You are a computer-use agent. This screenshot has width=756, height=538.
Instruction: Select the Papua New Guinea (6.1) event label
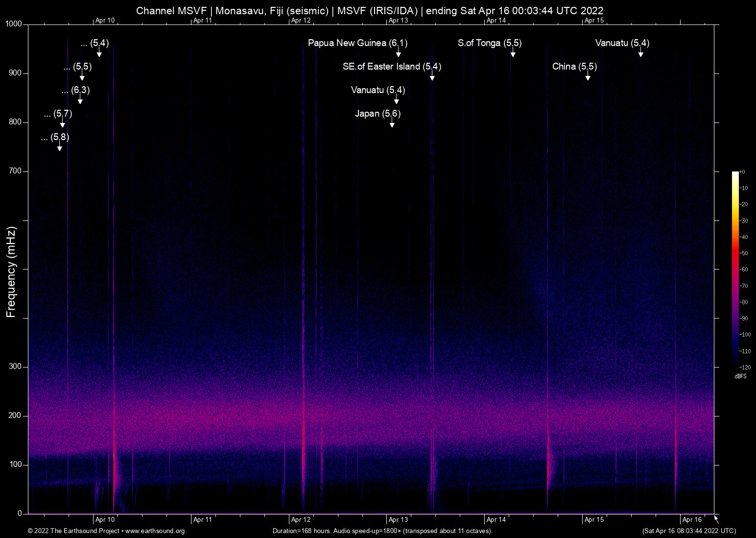coord(357,43)
